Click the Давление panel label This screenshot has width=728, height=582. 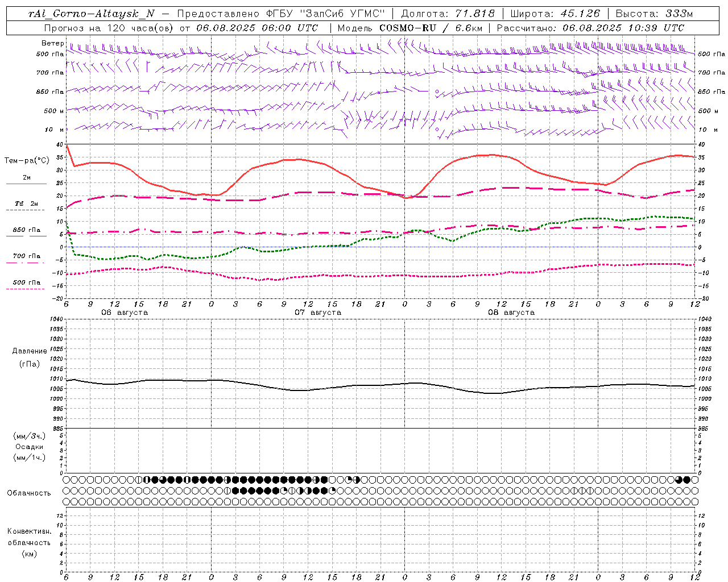pyautogui.click(x=30, y=351)
